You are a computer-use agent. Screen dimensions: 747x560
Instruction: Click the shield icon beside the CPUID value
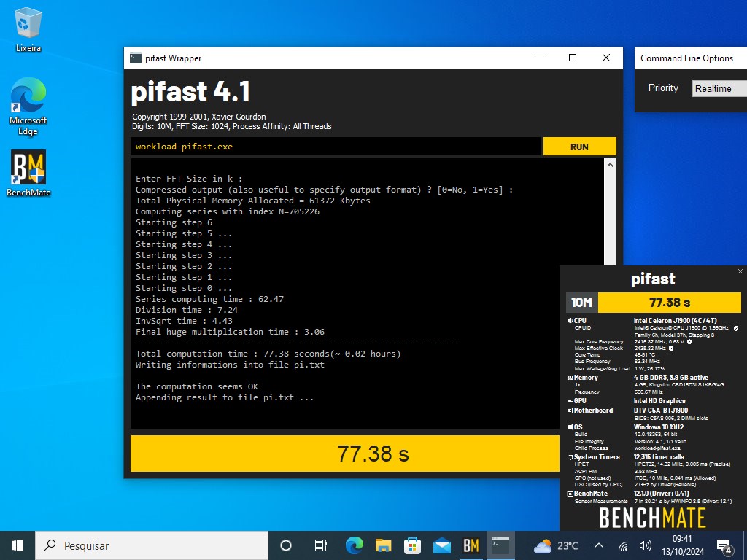pyautogui.click(x=736, y=328)
